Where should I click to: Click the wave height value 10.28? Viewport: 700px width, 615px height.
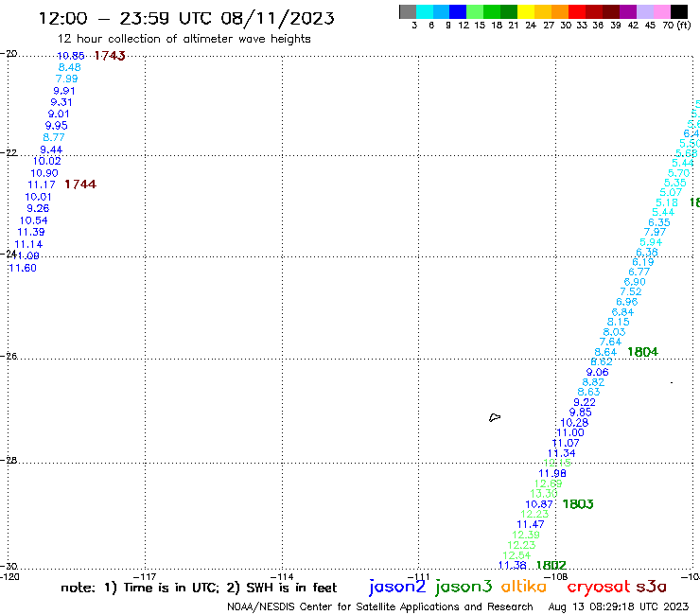(x=574, y=422)
